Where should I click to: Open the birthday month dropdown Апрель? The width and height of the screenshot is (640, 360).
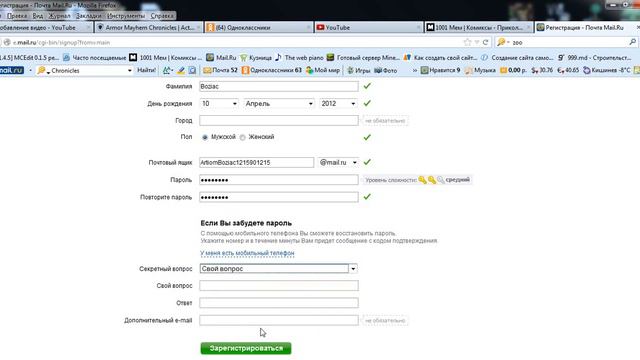[x=279, y=104]
